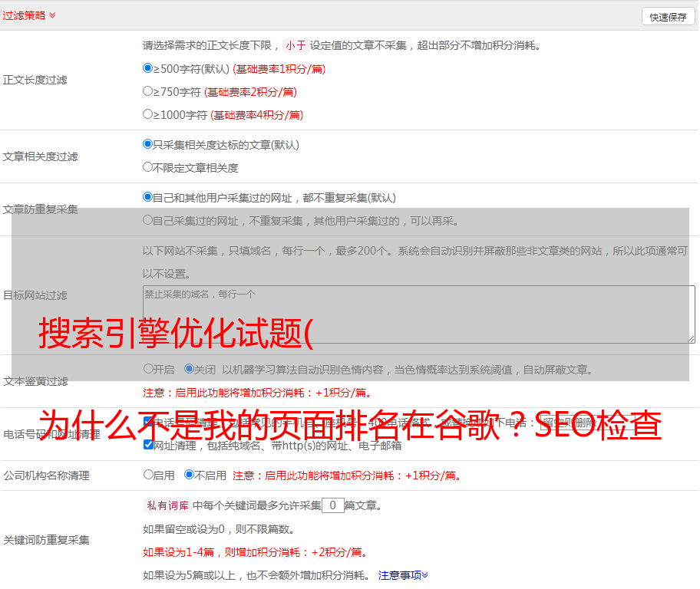
Task: Click the textarea resize handle corner
Action: (x=691, y=339)
